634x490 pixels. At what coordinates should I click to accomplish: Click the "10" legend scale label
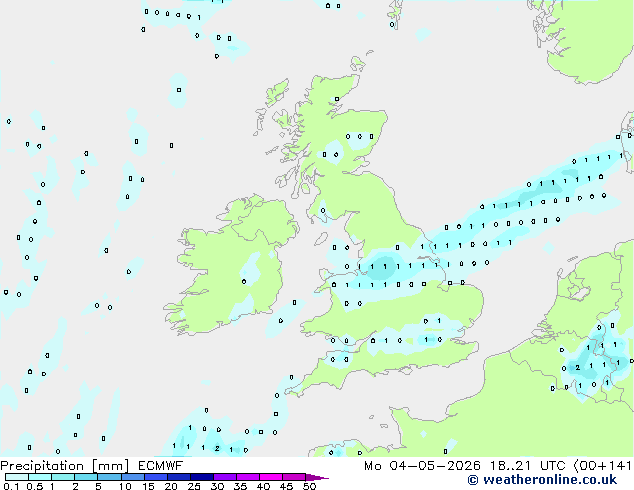pyautogui.click(x=125, y=486)
